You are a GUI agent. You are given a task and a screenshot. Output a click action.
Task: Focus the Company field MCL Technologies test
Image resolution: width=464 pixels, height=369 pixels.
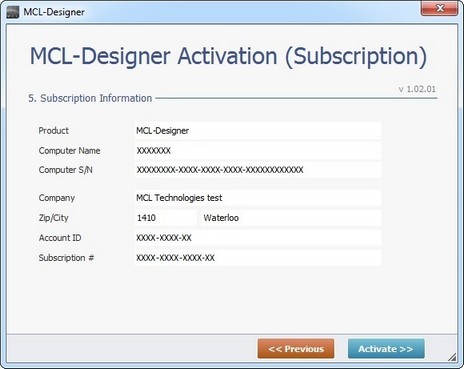258,198
